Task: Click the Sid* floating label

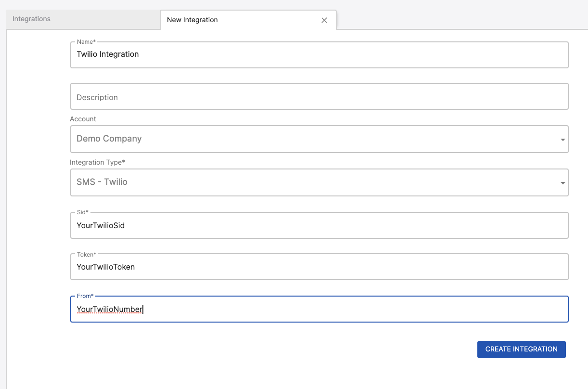Action: pyautogui.click(x=83, y=212)
